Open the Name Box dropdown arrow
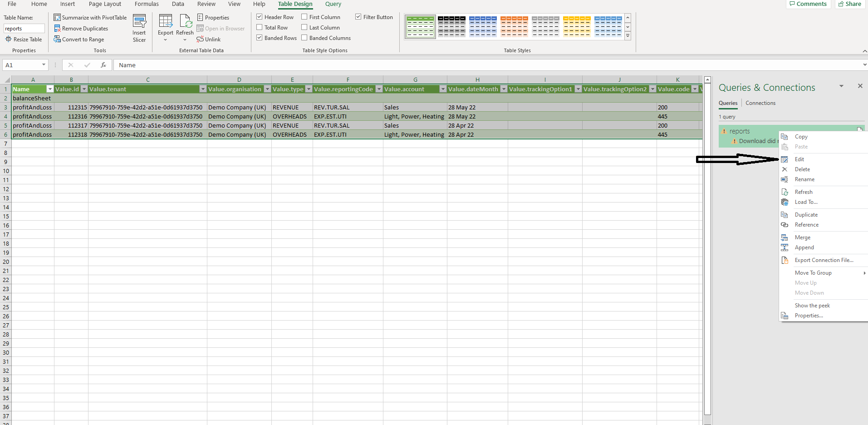868x425 pixels. 44,65
